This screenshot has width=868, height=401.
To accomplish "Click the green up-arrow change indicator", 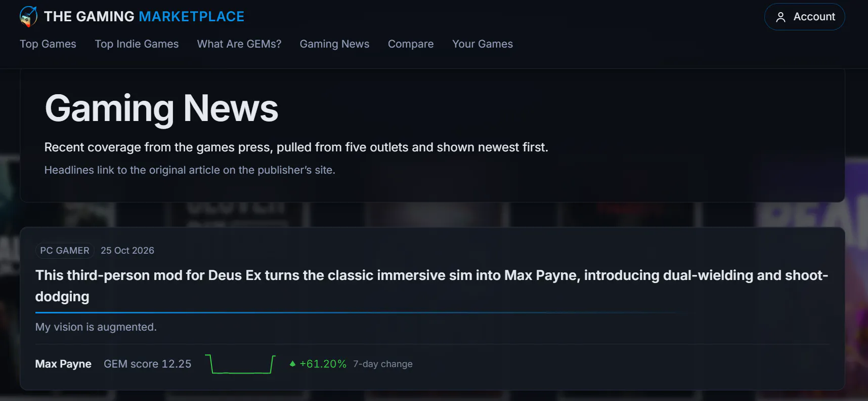I will pos(292,364).
